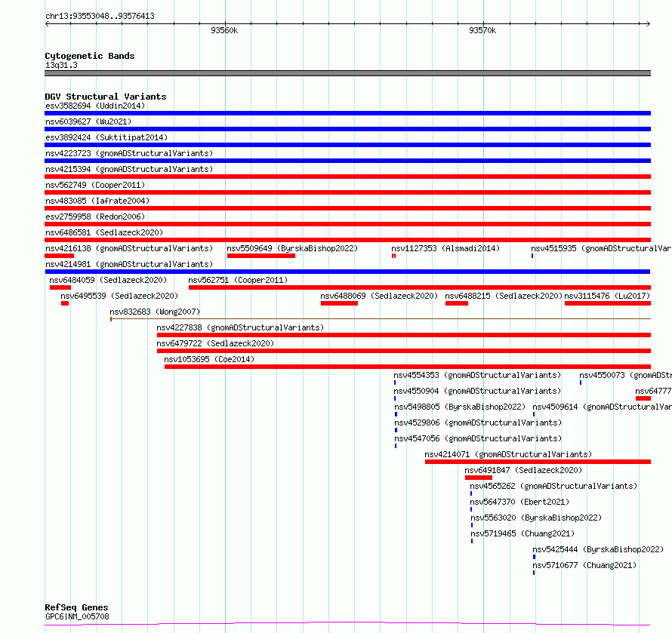
Task: Click the red bar under nsv6488069
Action: tap(340, 303)
